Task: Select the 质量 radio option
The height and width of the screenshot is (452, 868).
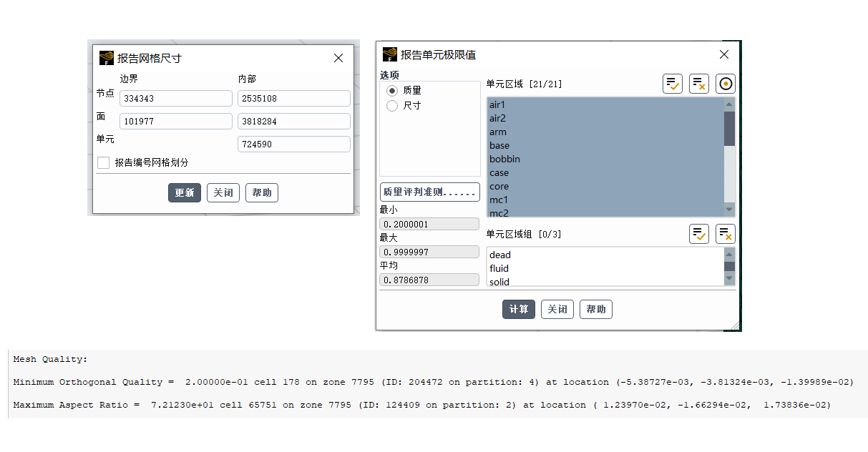Action: (x=392, y=91)
